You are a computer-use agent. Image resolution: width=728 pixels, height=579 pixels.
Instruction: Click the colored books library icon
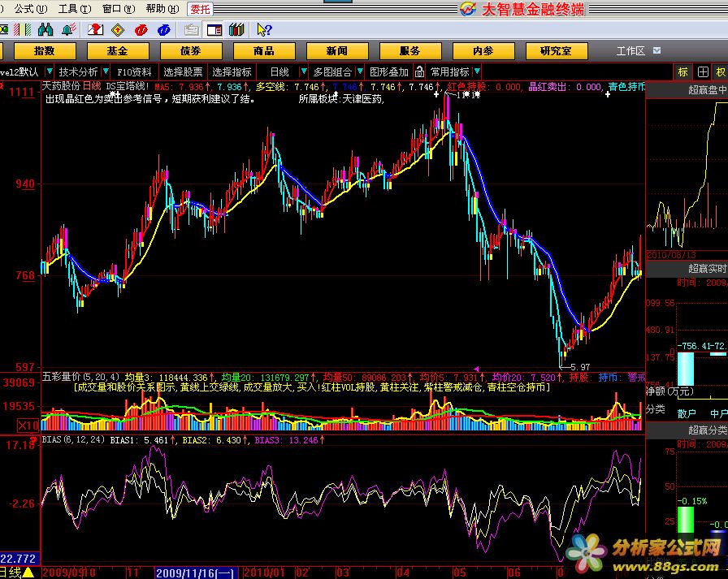pyautogui.click(x=236, y=30)
